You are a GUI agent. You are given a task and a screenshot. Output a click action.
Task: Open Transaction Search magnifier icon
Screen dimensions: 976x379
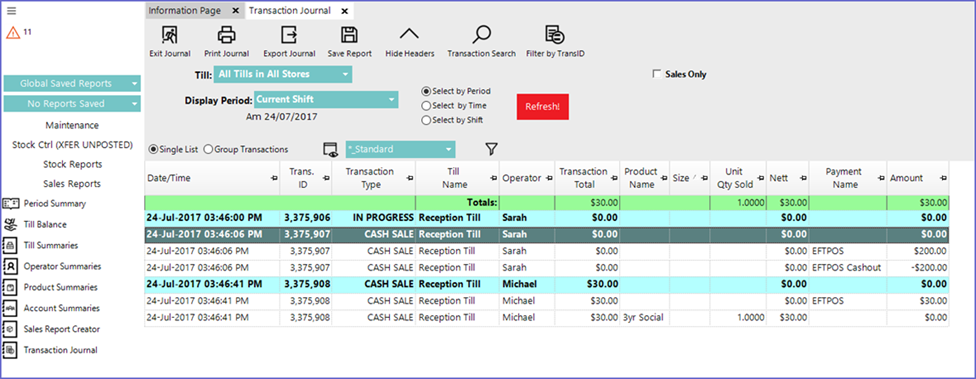click(x=481, y=34)
